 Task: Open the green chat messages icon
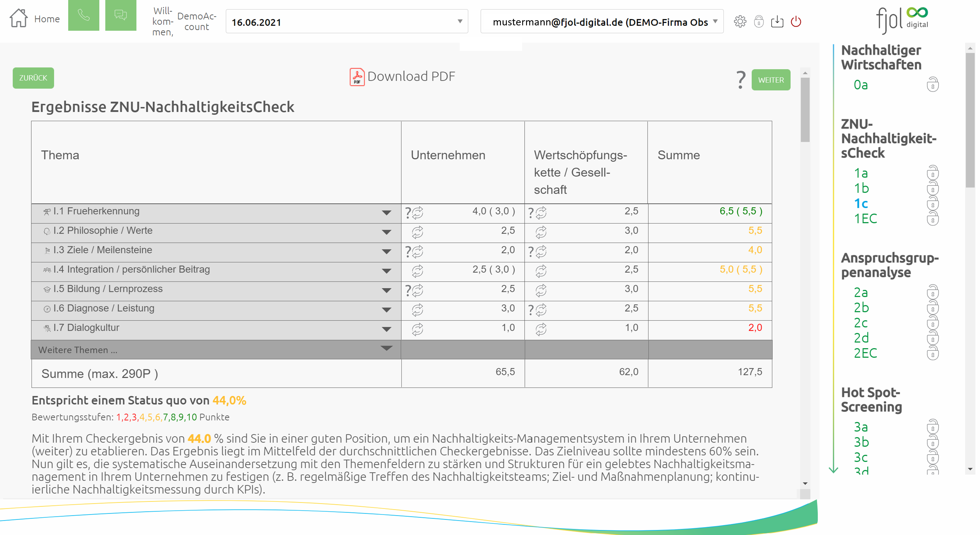(120, 16)
